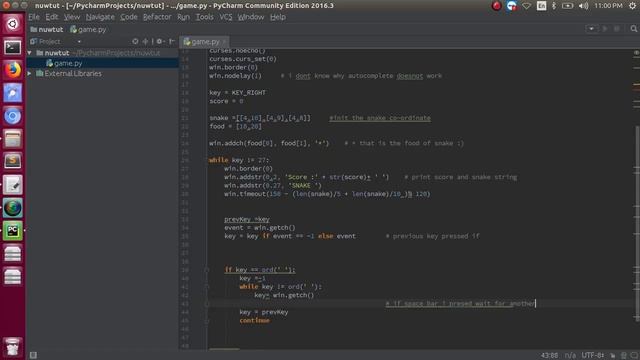The image size is (640, 360).
Task: Close the game.py editor tab
Action: (x=224, y=42)
